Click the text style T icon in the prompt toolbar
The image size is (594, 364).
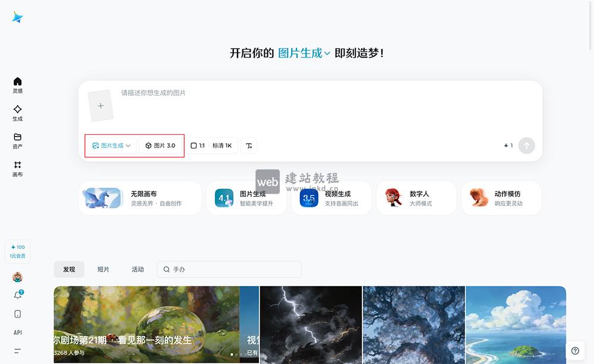point(249,145)
